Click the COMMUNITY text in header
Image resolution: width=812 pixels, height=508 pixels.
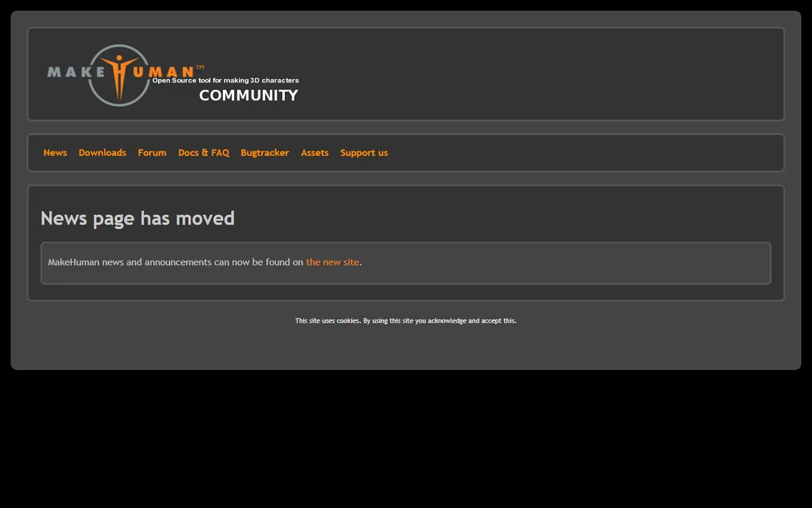click(x=249, y=95)
